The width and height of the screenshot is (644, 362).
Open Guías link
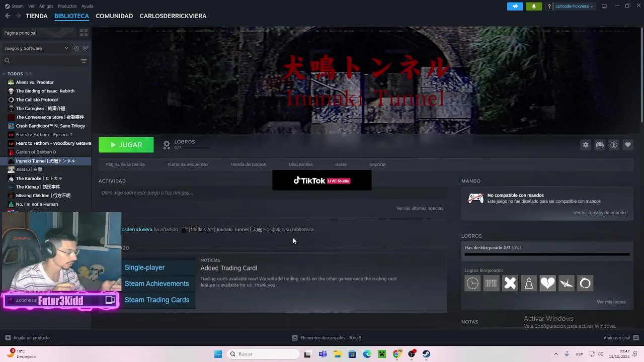coord(341,164)
